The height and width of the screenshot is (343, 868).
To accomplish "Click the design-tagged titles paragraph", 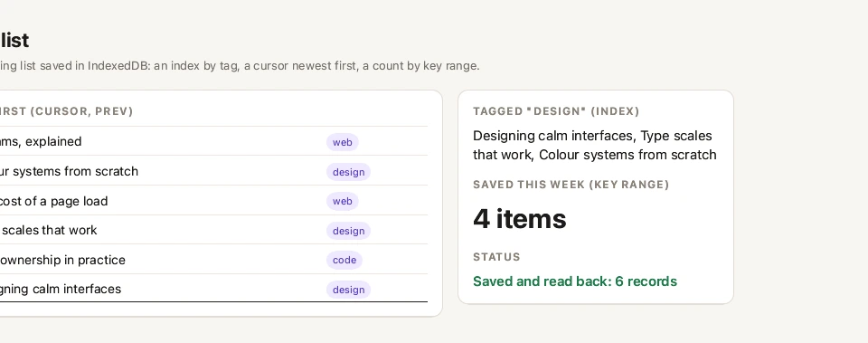I will click(x=595, y=145).
